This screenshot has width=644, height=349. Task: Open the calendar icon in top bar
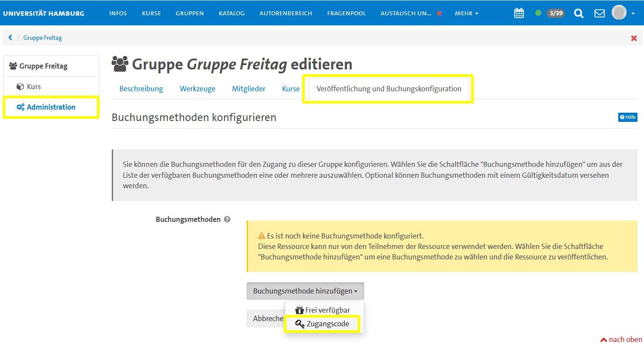pos(519,13)
